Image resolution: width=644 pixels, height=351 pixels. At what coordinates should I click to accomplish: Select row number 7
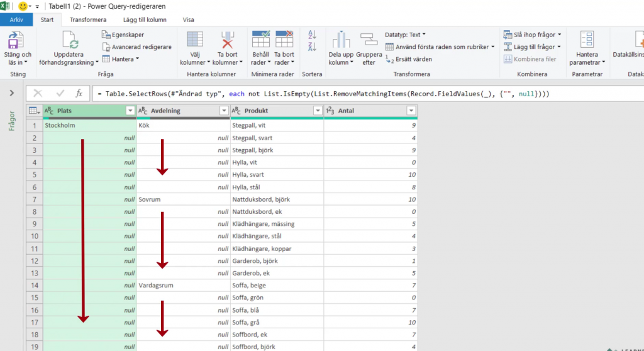(x=35, y=199)
